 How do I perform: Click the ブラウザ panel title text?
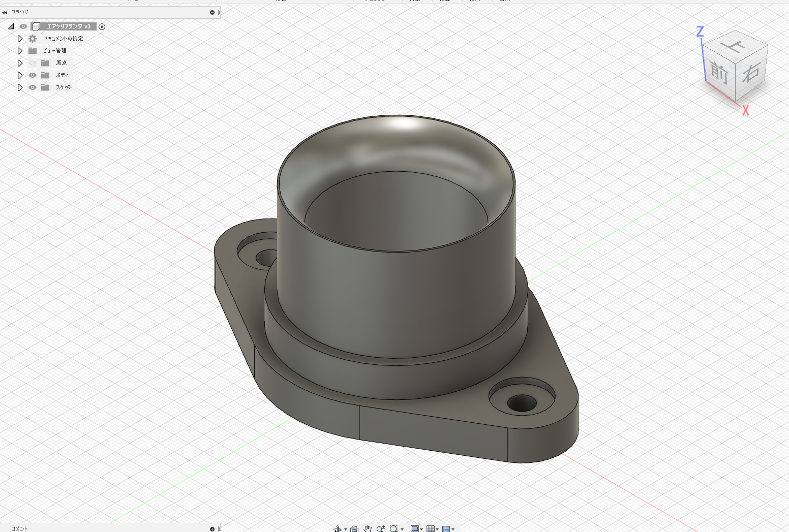point(20,12)
